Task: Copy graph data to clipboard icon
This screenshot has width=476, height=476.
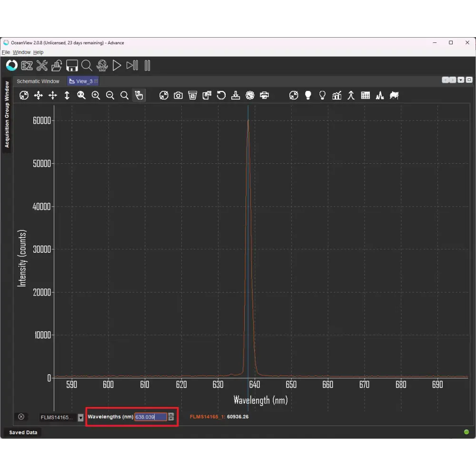Action: pyautogui.click(x=207, y=95)
